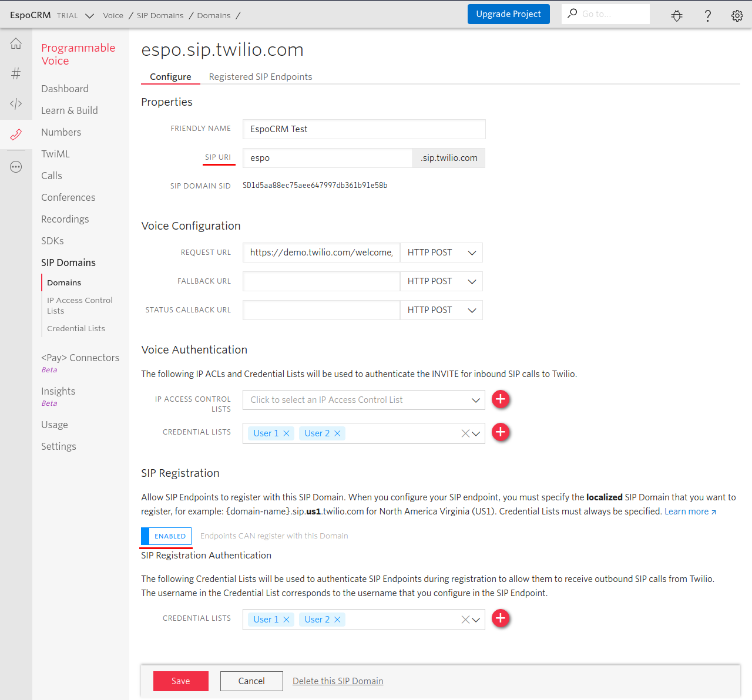Switch to the Registered SIP Endpoints tab
Image resolution: width=752 pixels, height=700 pixels.
260,76
